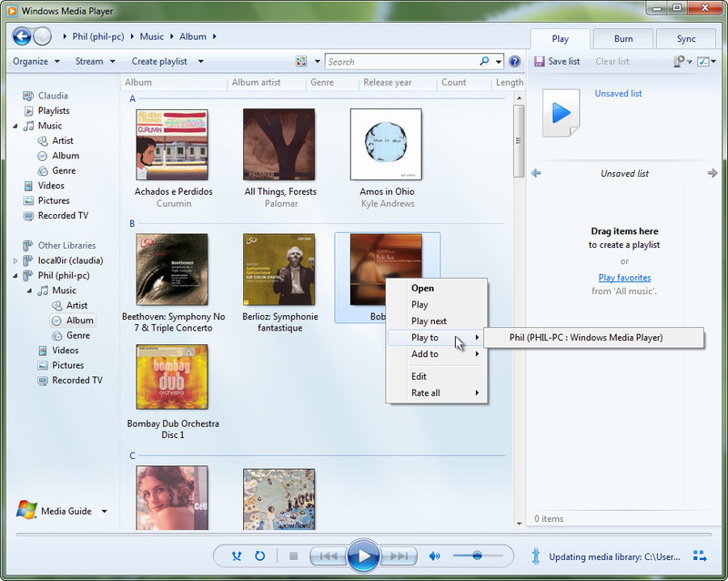Select Play next from context menu

click(x=429, y=321)
